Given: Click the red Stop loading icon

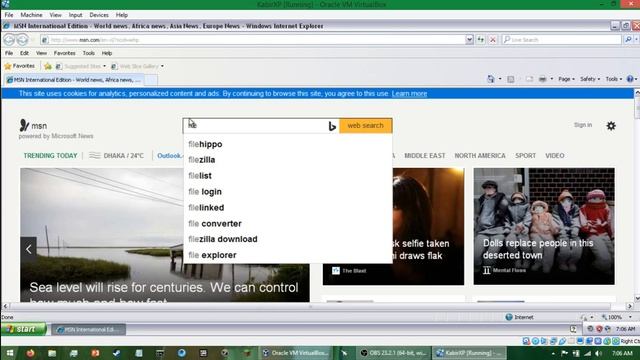Looking at the screenshot, I should click(493, 40).
